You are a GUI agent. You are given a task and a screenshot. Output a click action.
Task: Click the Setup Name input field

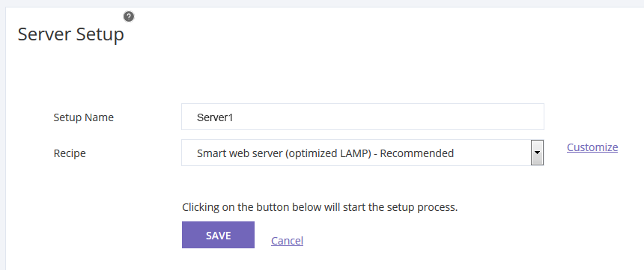click(362, 117)
